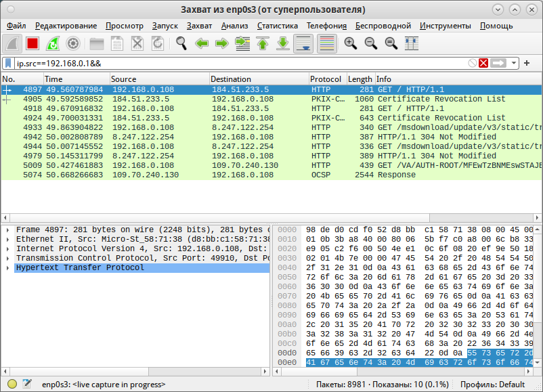Add a filter button with plus
The width and height of the screenshot is (543, 392).
click(527, 63)
